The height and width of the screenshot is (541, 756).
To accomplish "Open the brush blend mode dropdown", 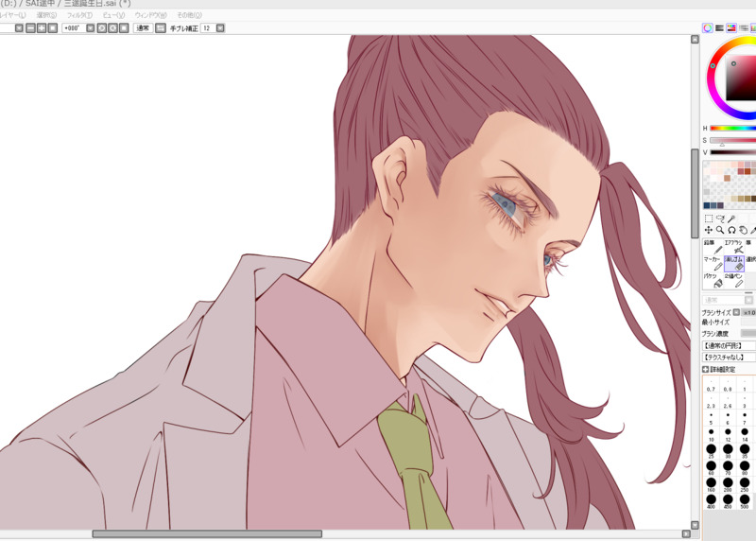I will pos(748,300).
